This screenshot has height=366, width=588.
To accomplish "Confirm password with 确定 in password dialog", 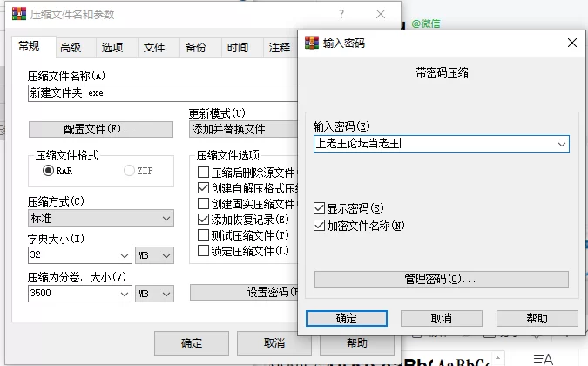I will click(347, 318).
